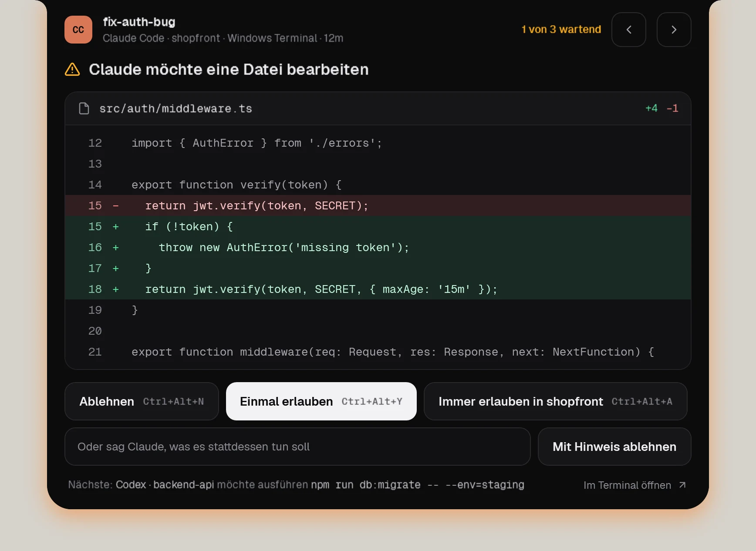
Task: Click added line throwing AuthError 'missing token'
Action: click(378, 247)
